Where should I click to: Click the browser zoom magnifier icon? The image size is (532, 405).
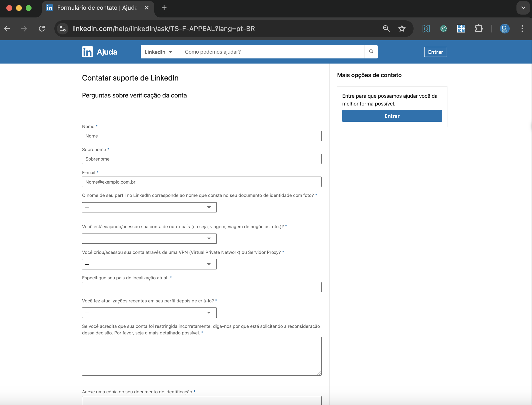click(x=386, y=29)
